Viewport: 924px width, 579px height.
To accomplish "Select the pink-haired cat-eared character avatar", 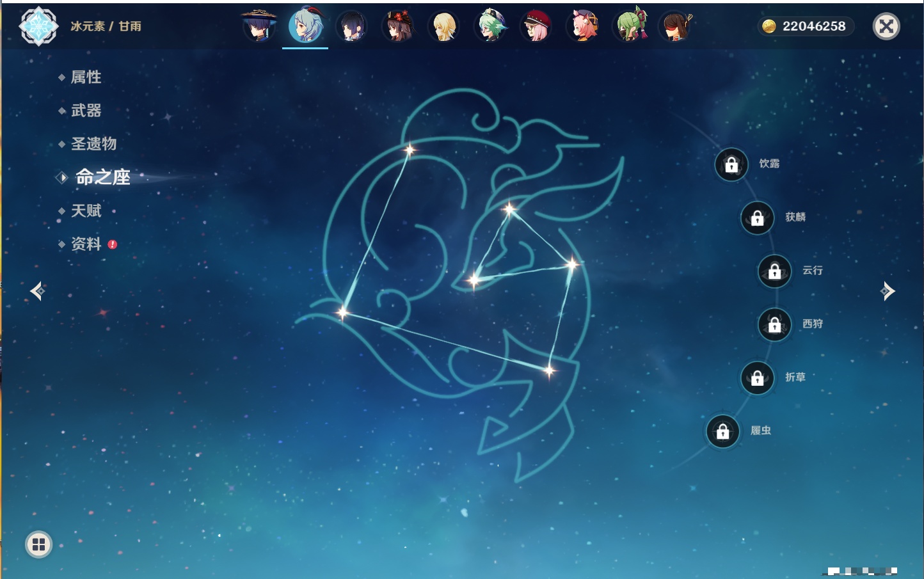I will (583, 26).
